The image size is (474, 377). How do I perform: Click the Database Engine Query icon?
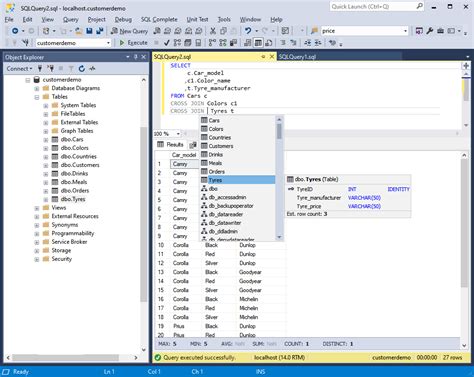coord(157,31)
